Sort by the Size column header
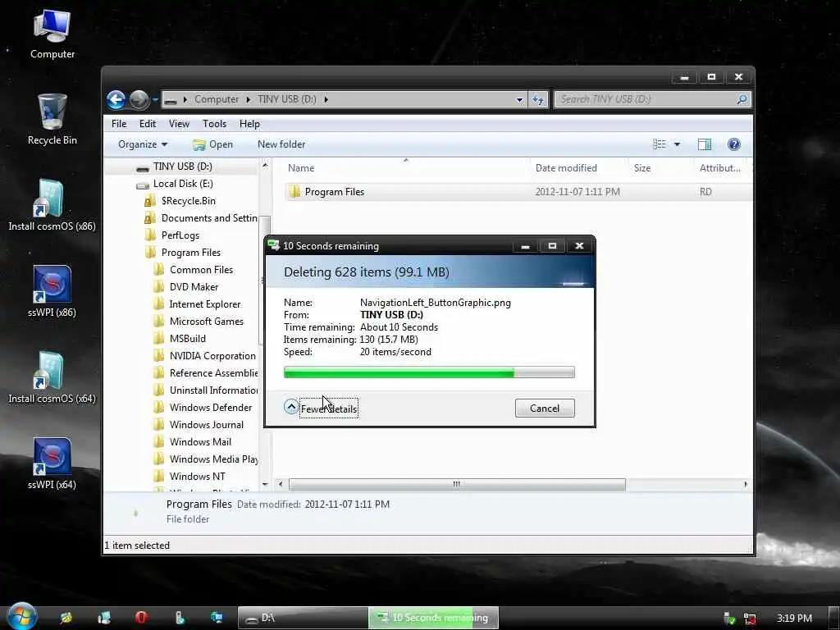This screenshot has width=840, height=630. tap(642, 168)
